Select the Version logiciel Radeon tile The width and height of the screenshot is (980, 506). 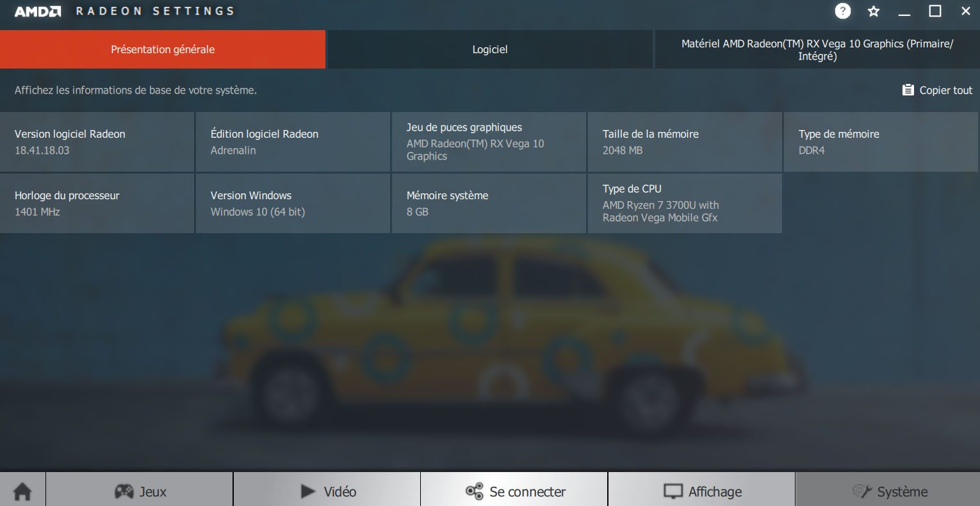pos(97,142)
